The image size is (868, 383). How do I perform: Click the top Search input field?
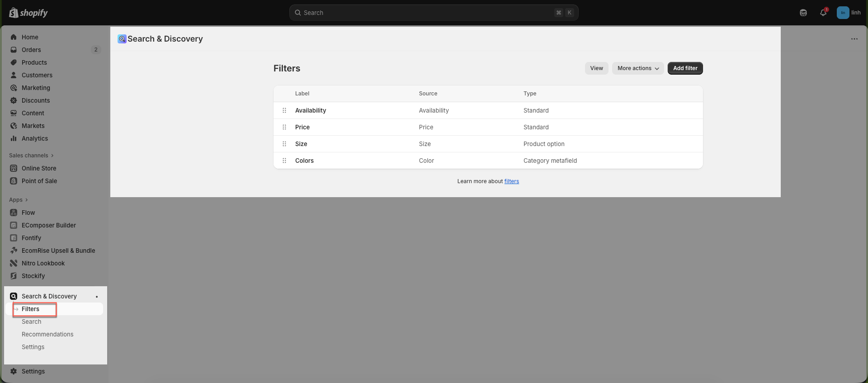(425, 13)
